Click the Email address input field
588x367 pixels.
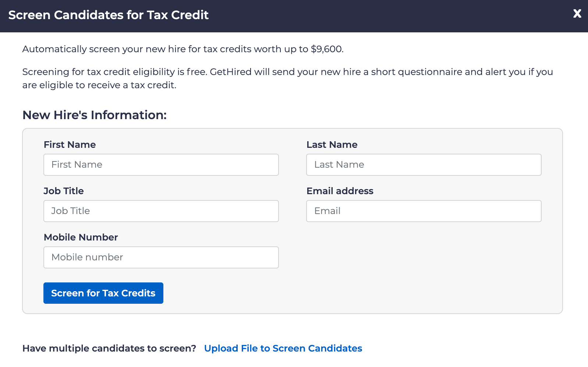(423, 211)
